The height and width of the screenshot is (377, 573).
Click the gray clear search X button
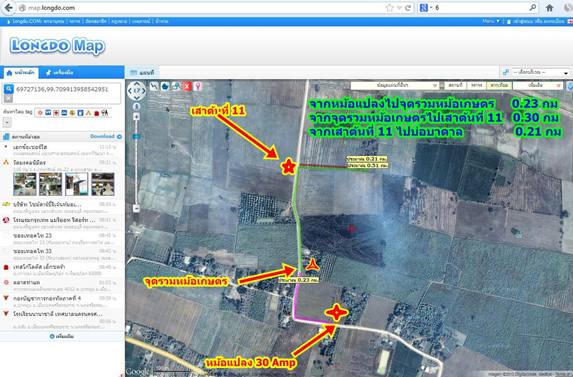(x=9, y=98)
